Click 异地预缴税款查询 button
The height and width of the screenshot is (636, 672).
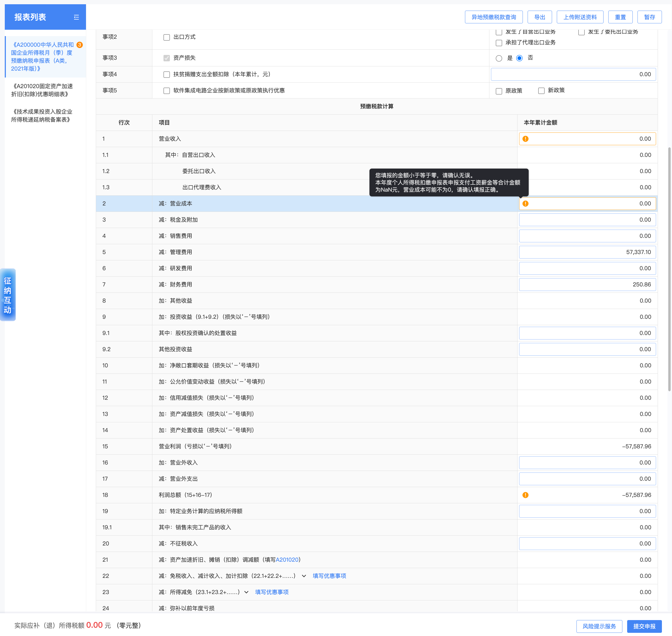(x=493, y=17)
